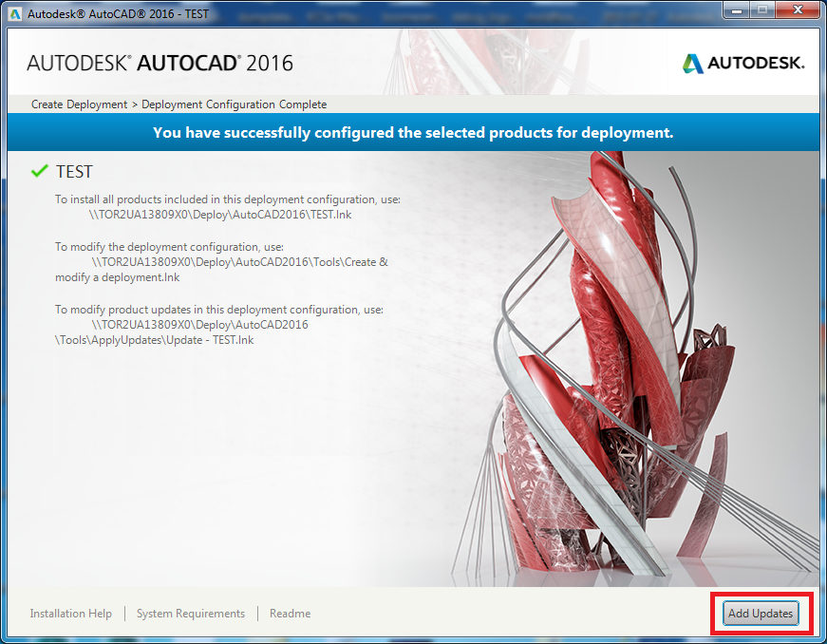Click the path with Tools\Create & modify
The width and height of the screenshot is (827, 644).
point(221,270)
